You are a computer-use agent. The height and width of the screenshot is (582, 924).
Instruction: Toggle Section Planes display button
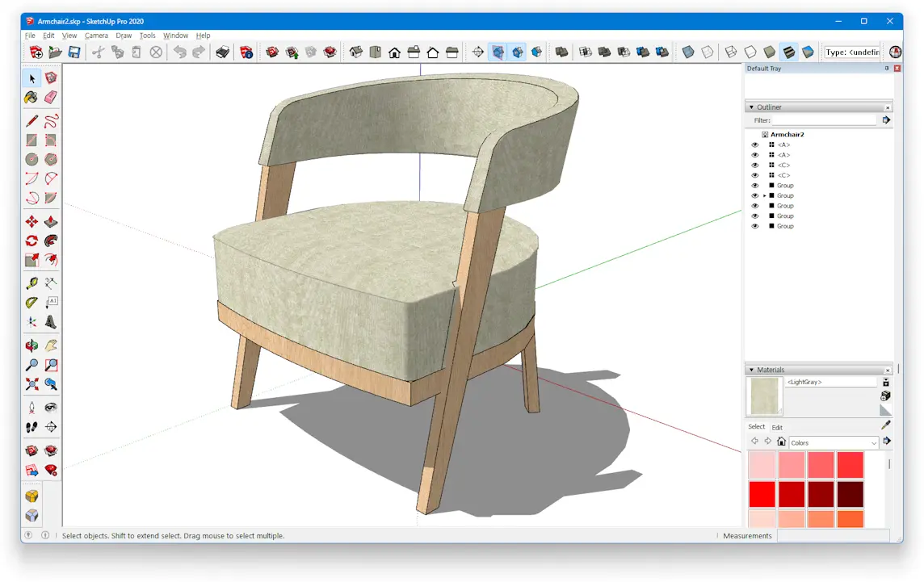point(498,52)
